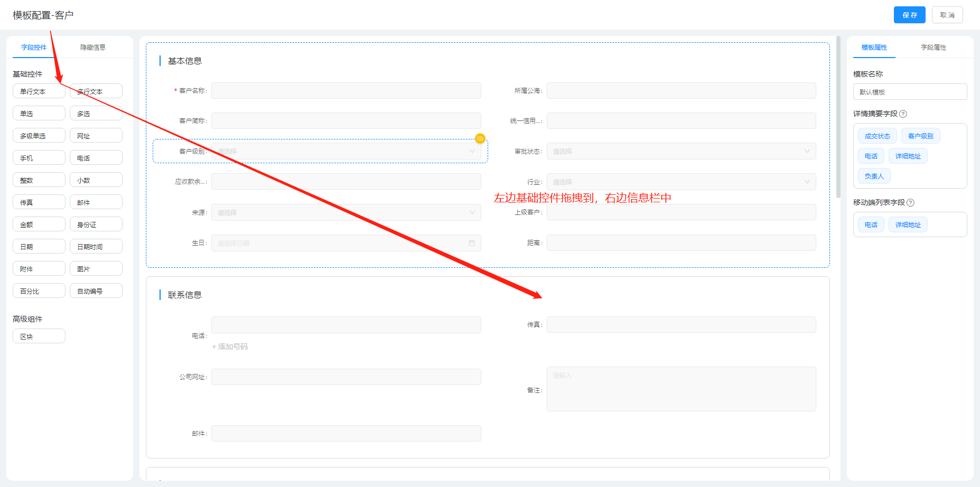Open the calendar icon in 生日 field
Screen dimensions: 980x487
[x=472, y=243]
